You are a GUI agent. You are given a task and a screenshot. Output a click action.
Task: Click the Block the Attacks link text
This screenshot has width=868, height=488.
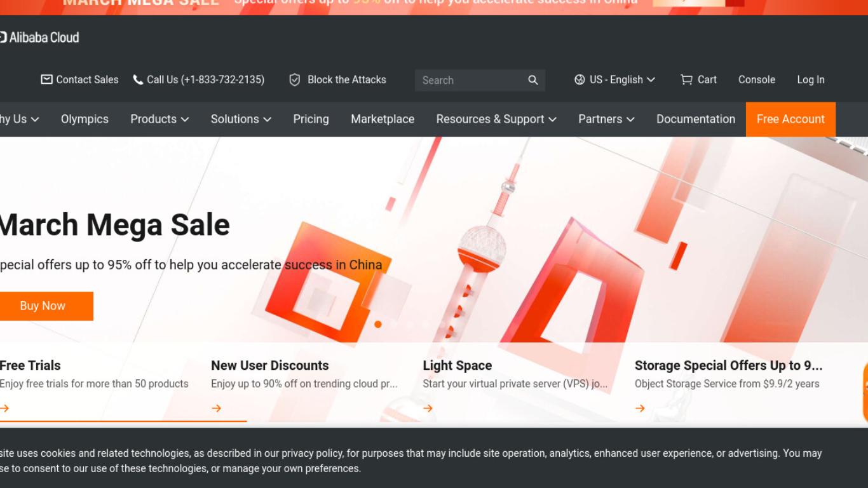(x=347, y=79)
